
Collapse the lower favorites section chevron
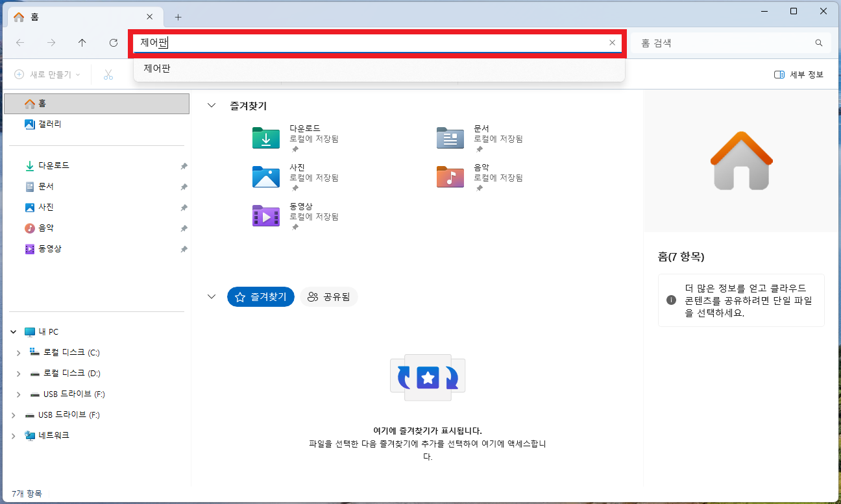[212, 296]
